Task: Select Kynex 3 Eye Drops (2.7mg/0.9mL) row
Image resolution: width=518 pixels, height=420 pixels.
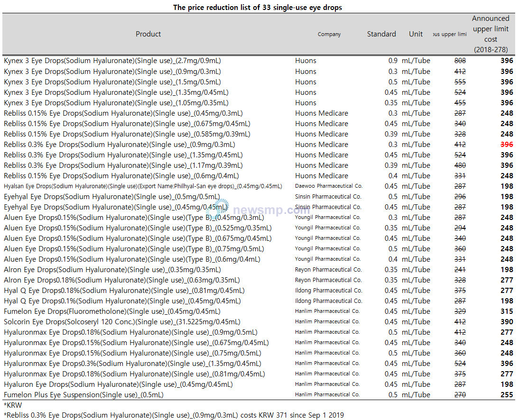Action: coord(259,61)
